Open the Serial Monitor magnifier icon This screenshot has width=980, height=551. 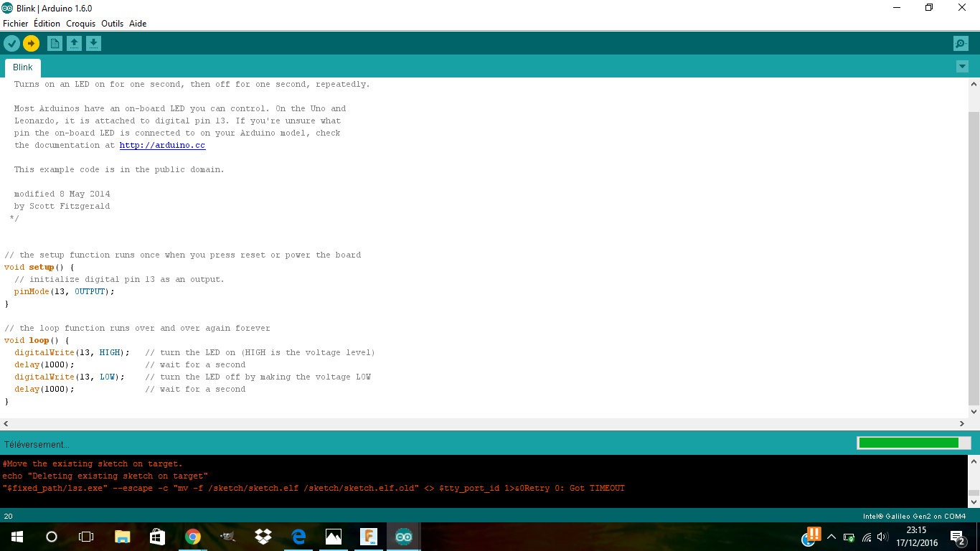961,44
